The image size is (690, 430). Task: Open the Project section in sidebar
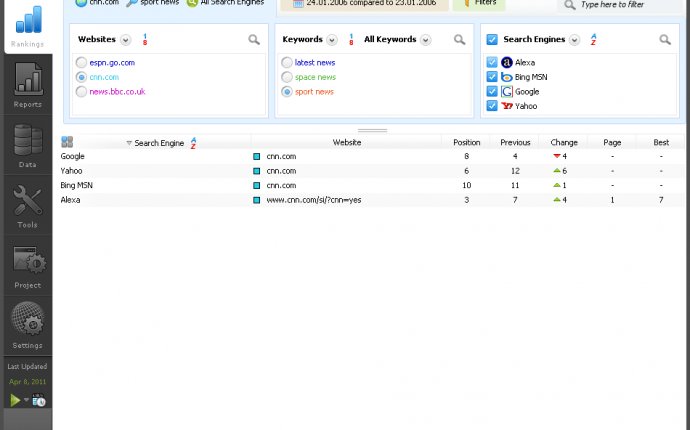click(x=27, y=264)
